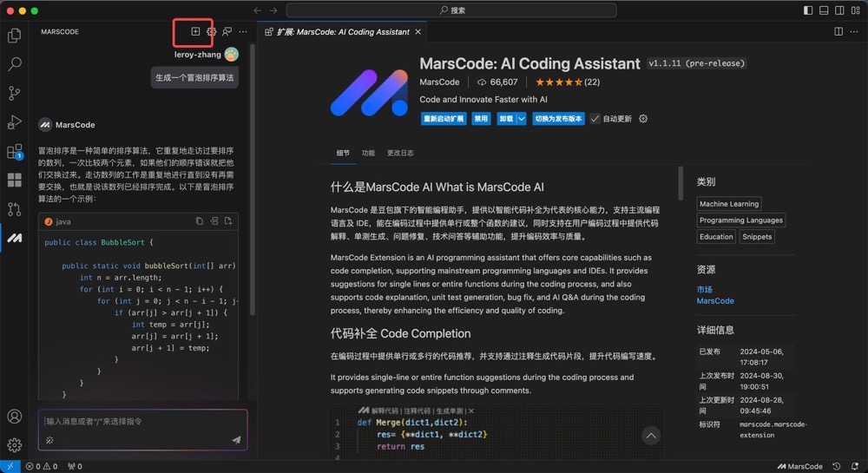This screenshot has width=868, height=473.
Task: Open the Run and Debug view
Action: [x=15, y=122]
